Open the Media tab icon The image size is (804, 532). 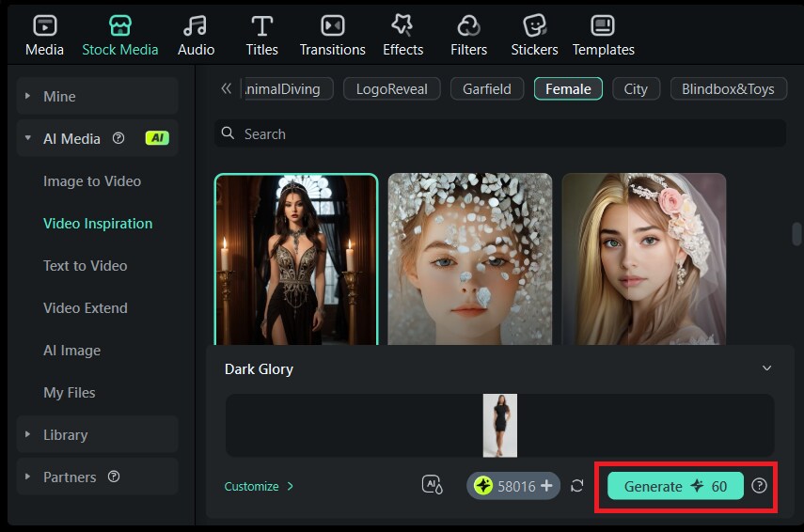pyautogui.click(x=44, y=25)
